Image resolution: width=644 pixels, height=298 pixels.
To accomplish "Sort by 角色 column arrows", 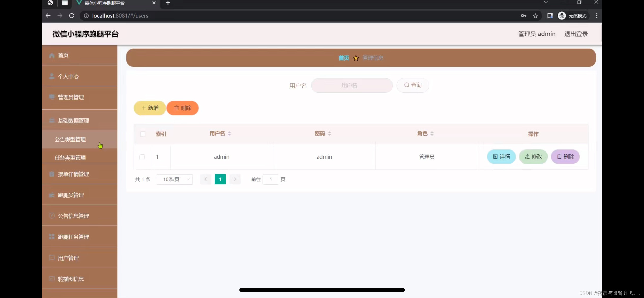I will [x=432, y=134].
